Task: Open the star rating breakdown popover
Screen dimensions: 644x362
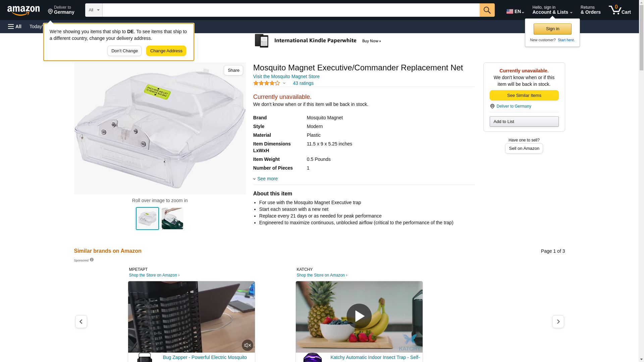Action: coord(269,83)
